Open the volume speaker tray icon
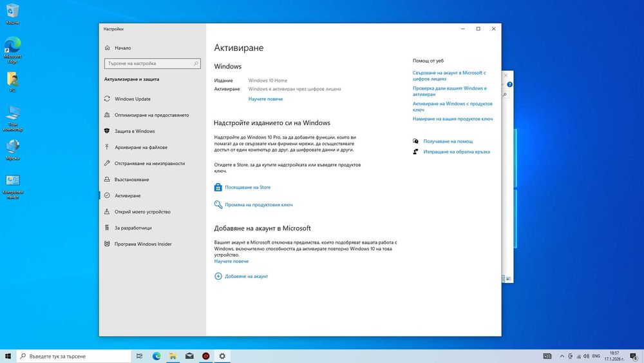644x363 pixels. [586, 356]
